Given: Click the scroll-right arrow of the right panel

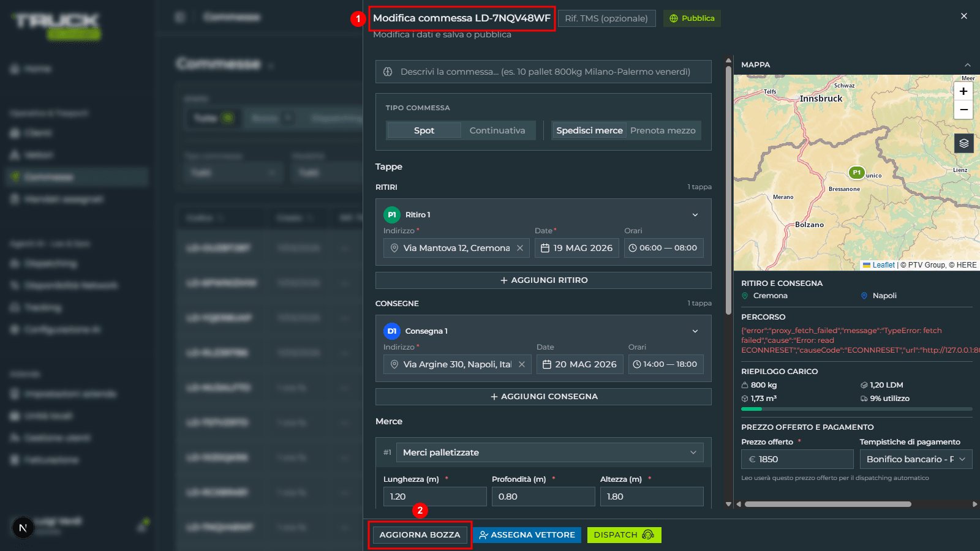Looking at the screenshot, I should pyautogui.click(x=975, y=504).
